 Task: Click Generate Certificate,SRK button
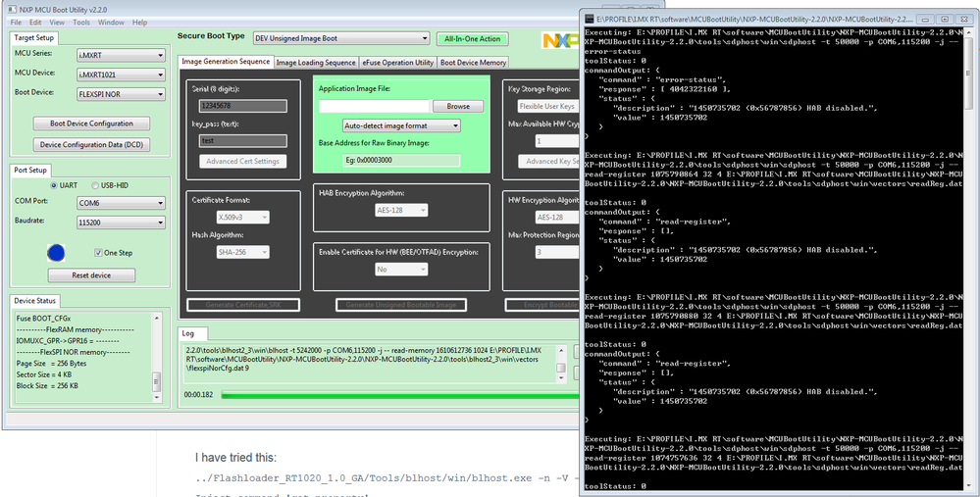pos(243,305)
